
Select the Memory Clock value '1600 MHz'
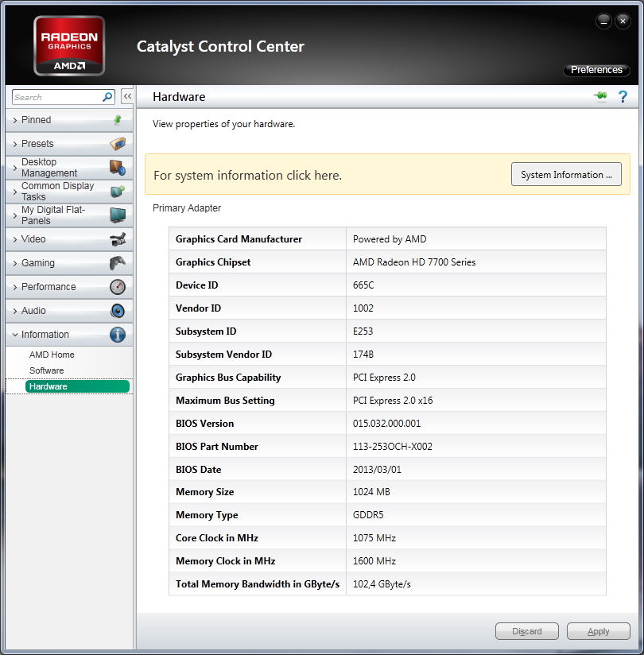374,561
